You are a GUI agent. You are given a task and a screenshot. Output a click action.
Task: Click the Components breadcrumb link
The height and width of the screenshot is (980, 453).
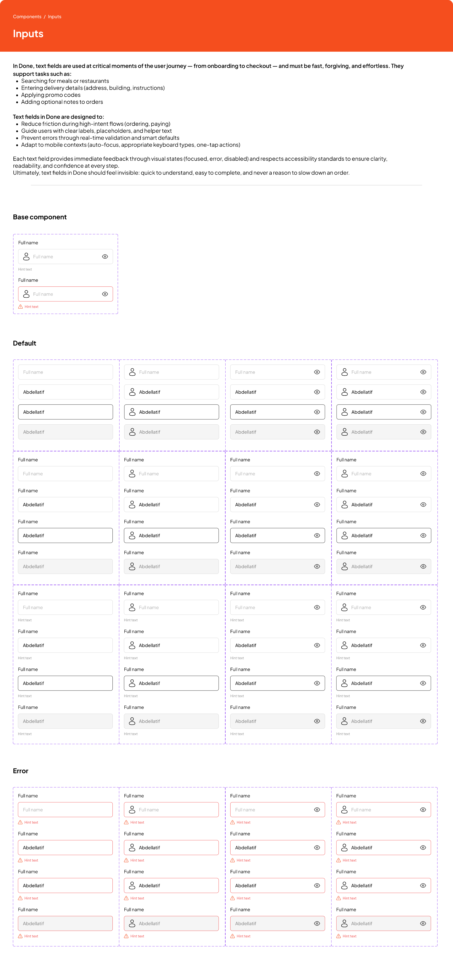coord(27,17)
